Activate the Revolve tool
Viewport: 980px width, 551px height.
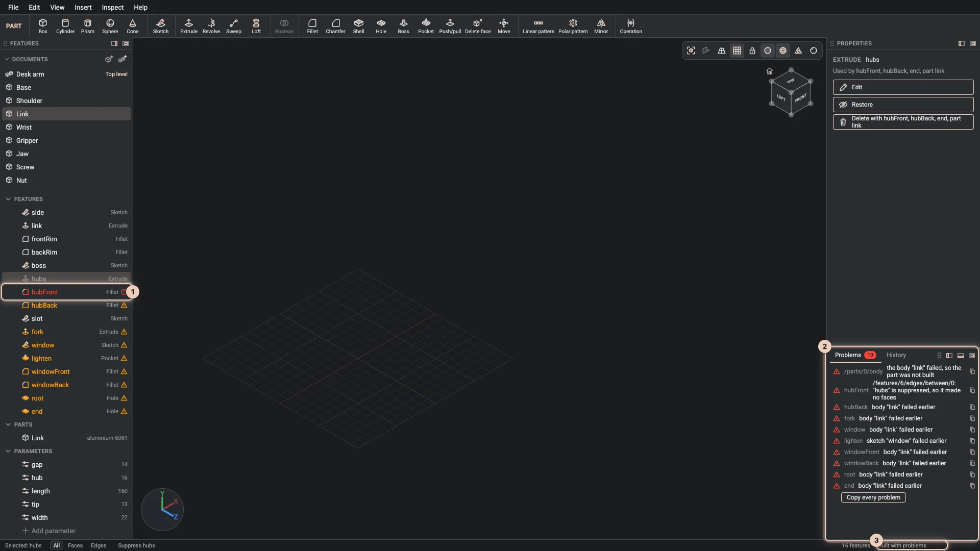(211, 26)
